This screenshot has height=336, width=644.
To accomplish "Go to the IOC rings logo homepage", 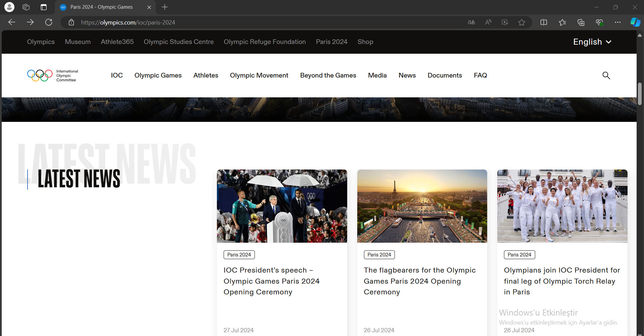I will (53, 76).
